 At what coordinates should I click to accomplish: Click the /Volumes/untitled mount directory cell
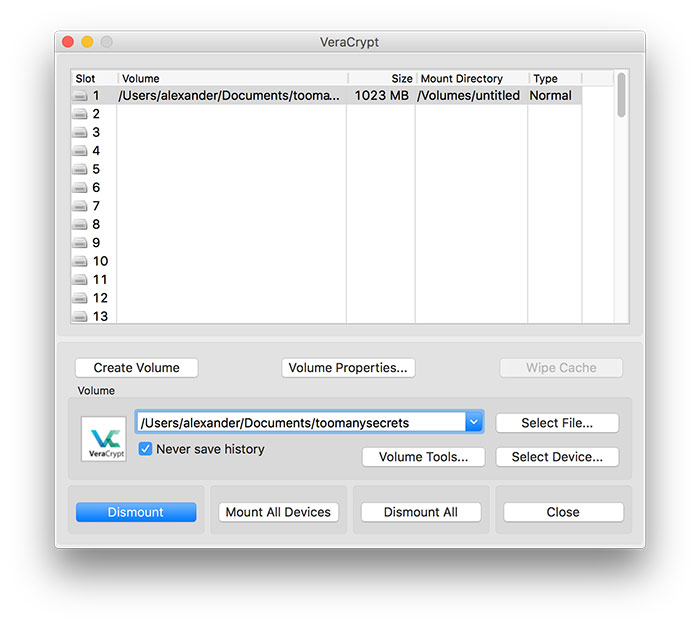pyautogui.click(x=469, y=96)
